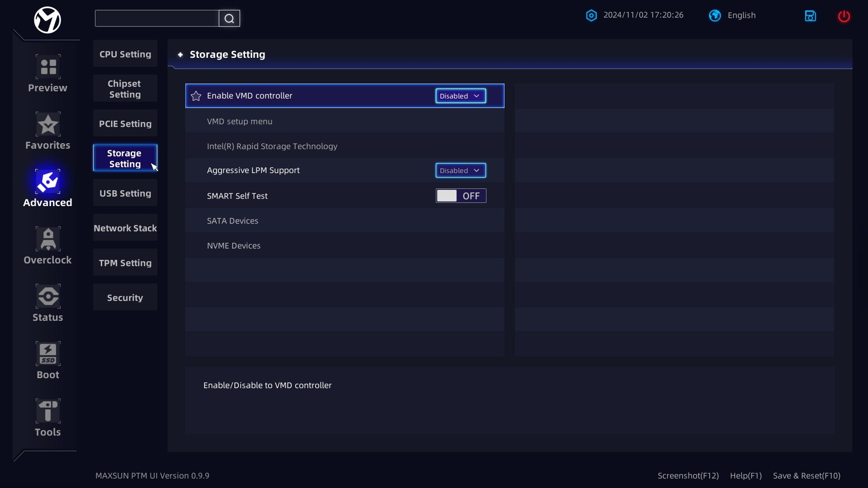Screen dimensions: 868x488
Task: Click the save icon in top bar
Action: pyautogui.click(x=810, y=16)
